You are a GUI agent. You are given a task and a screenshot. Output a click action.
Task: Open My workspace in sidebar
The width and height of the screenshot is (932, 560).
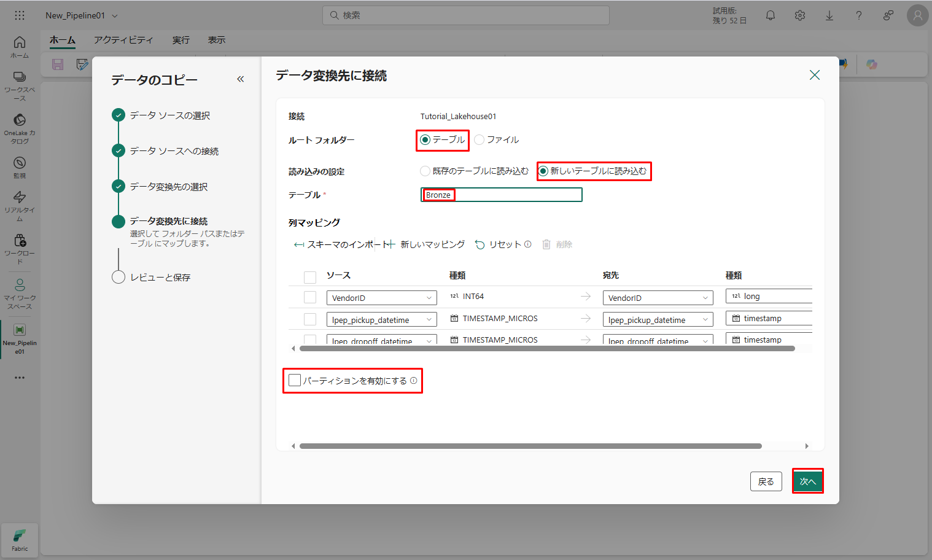coord(20,294)
